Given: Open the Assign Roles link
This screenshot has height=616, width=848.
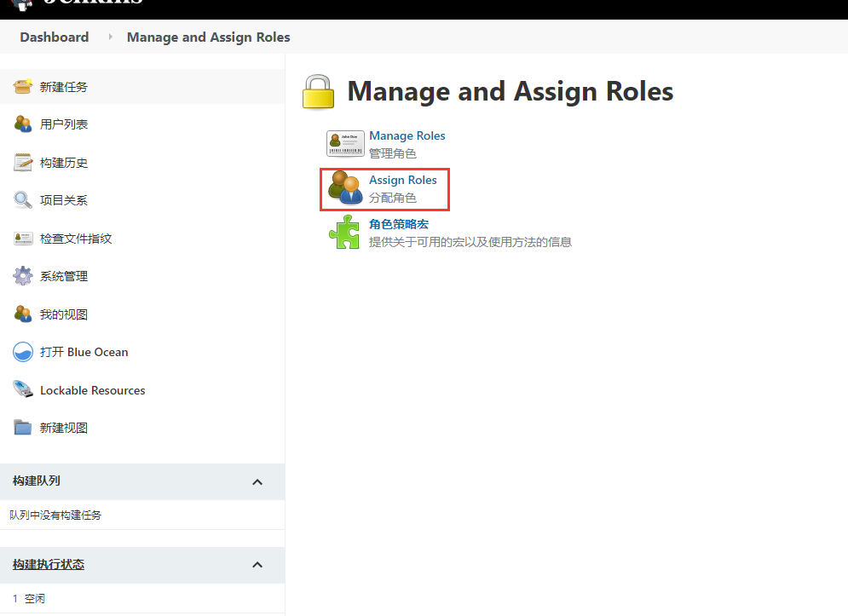Looking at the screenshot, I should [403, 180].
